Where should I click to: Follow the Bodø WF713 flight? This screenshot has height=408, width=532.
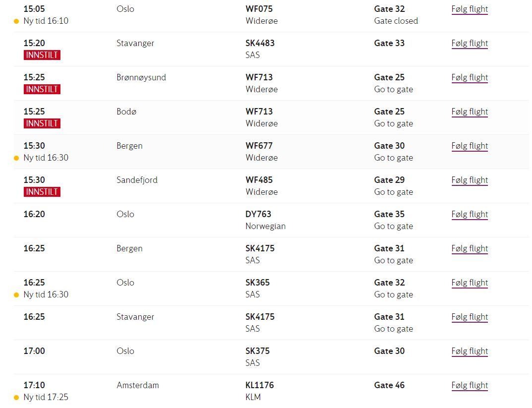click(470, 112)
